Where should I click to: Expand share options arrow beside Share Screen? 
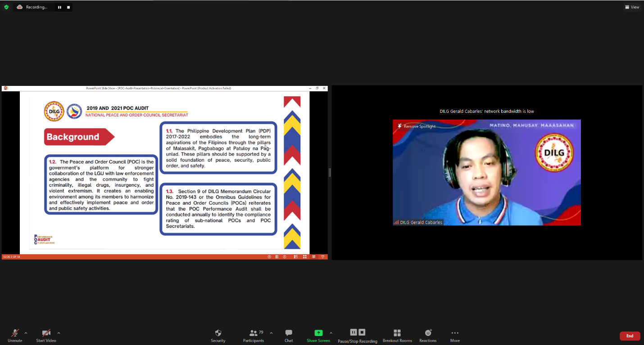[x=331, y=333]
